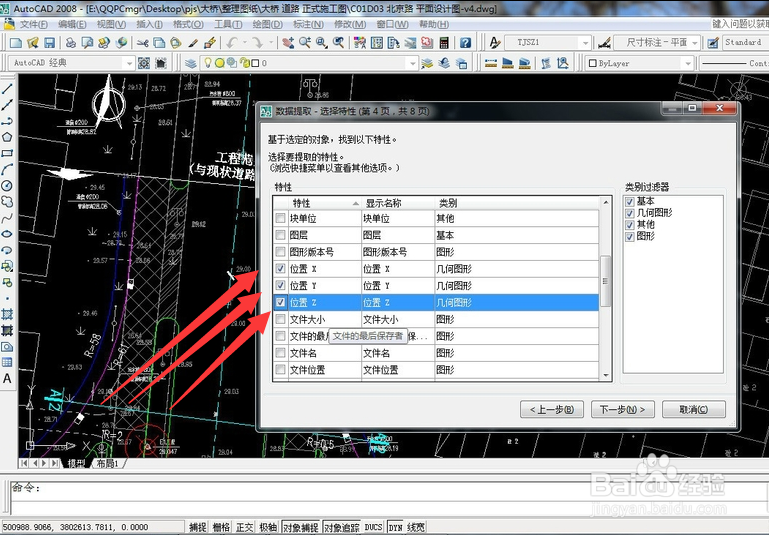This screenshot has width=769, height=535.
Task: Click the 下一步(N) next button
Action: [x=623, y=409]
